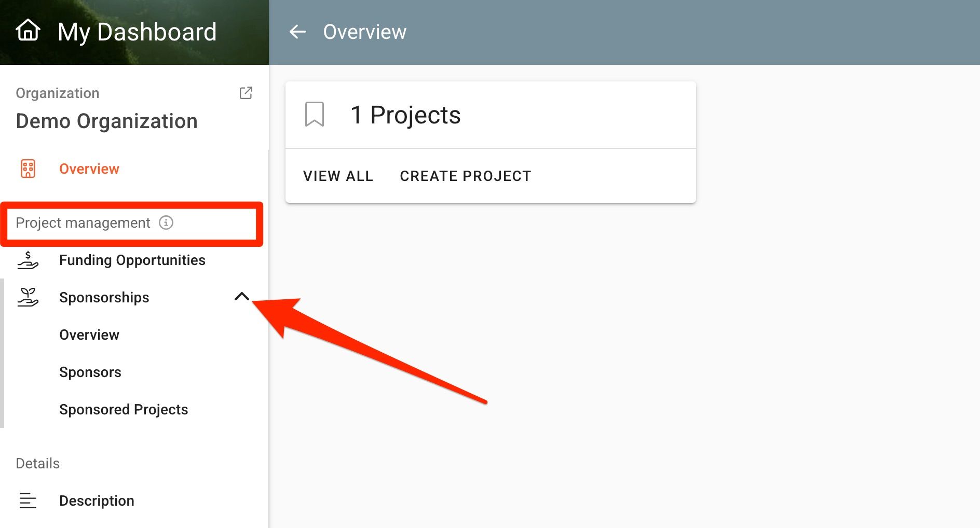This screenshot has height=528, width=980.
Task: Click the VIEW ALL button
Action: (338, 176)
